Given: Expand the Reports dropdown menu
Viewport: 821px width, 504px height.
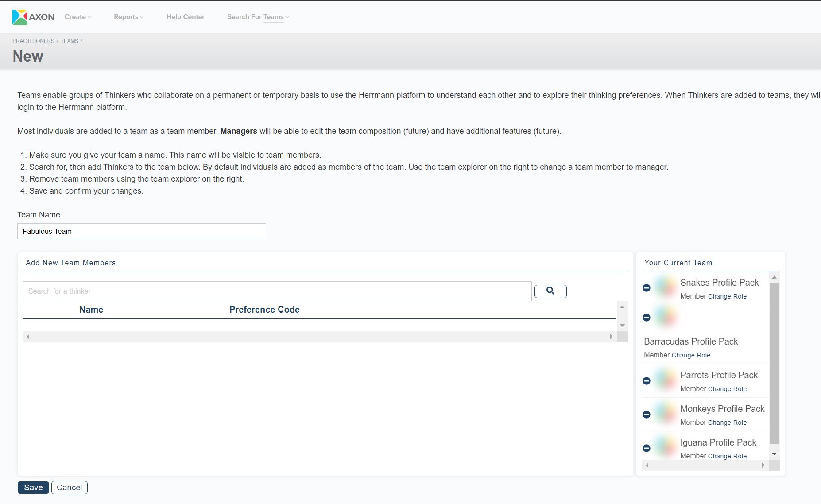Looking at the screenshot, I should [x=128, y=17].
